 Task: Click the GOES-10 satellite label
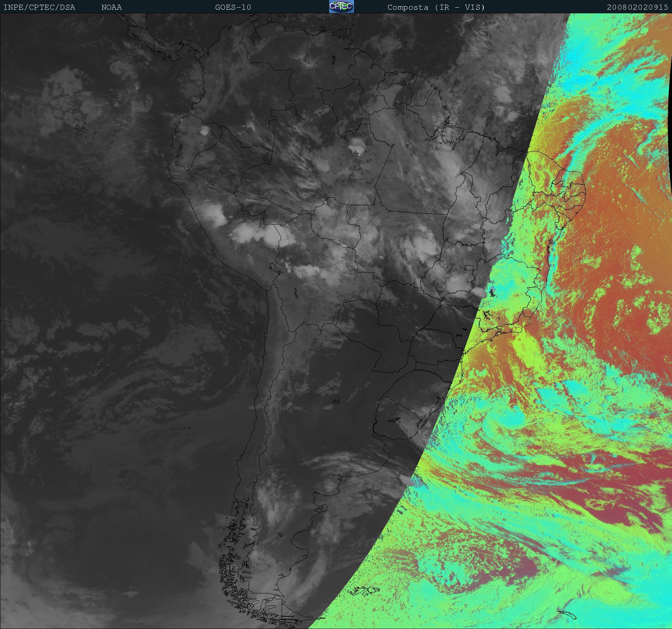coord(233,8)
